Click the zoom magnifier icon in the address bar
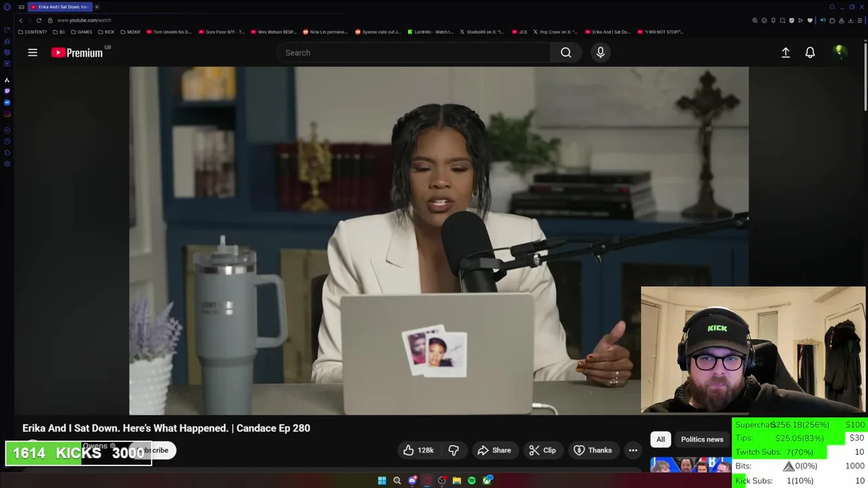This screenshot has width=868, height=488. click(x=755, y=20)
